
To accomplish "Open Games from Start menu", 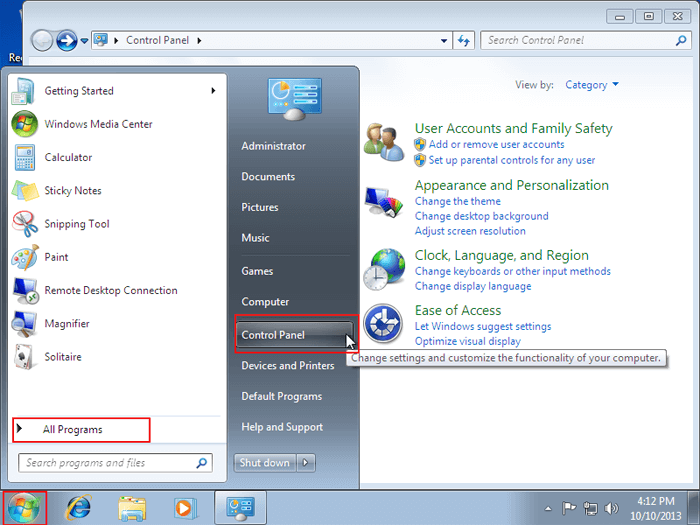I will click(x=257, y=271).
